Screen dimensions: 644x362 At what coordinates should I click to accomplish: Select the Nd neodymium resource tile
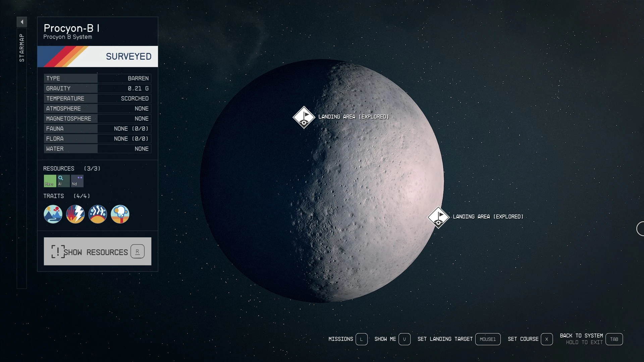[x=77, y=181]
